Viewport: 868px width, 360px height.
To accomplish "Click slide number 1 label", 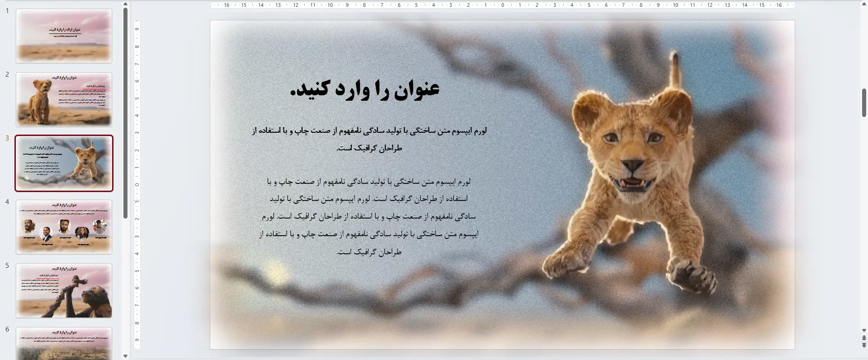I will [7, 11].
